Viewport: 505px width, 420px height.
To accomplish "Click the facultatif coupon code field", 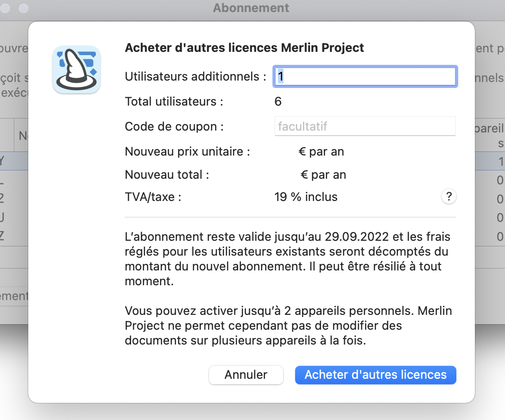I will tap(365, 125).
